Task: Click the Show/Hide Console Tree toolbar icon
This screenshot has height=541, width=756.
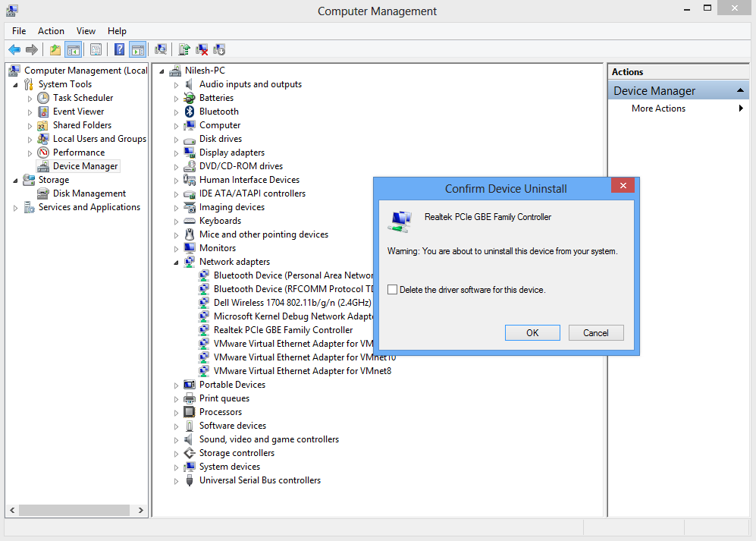Action: pyautogui.click(x=74, y=49)
